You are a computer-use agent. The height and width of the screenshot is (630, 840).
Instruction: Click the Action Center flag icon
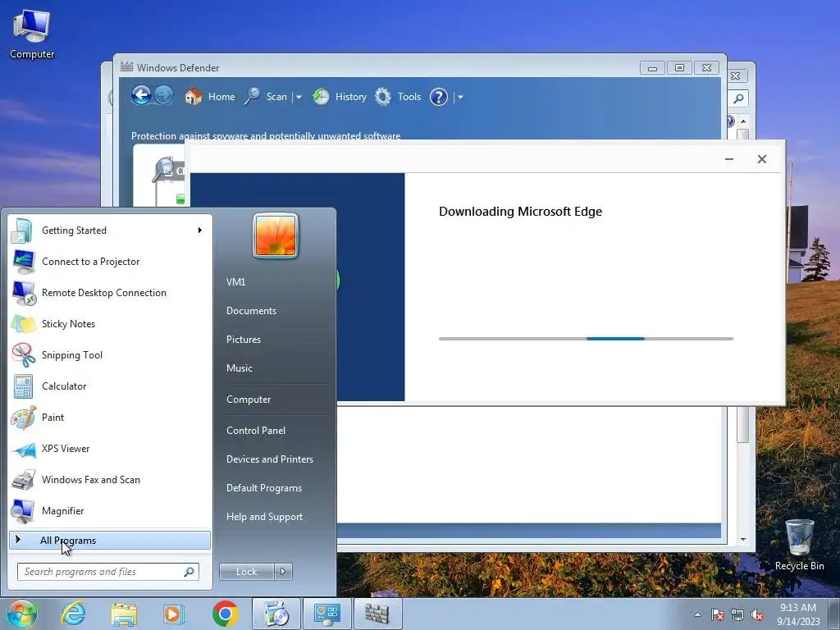click(718, 614)
